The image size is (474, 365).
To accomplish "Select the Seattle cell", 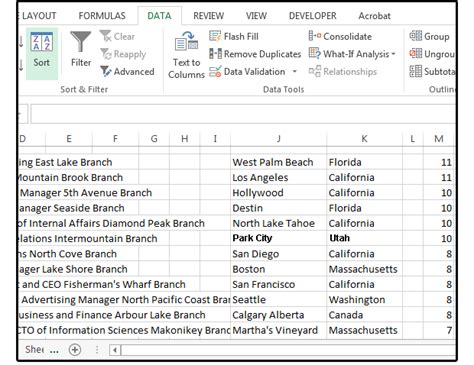I will [x=278, y=300].
